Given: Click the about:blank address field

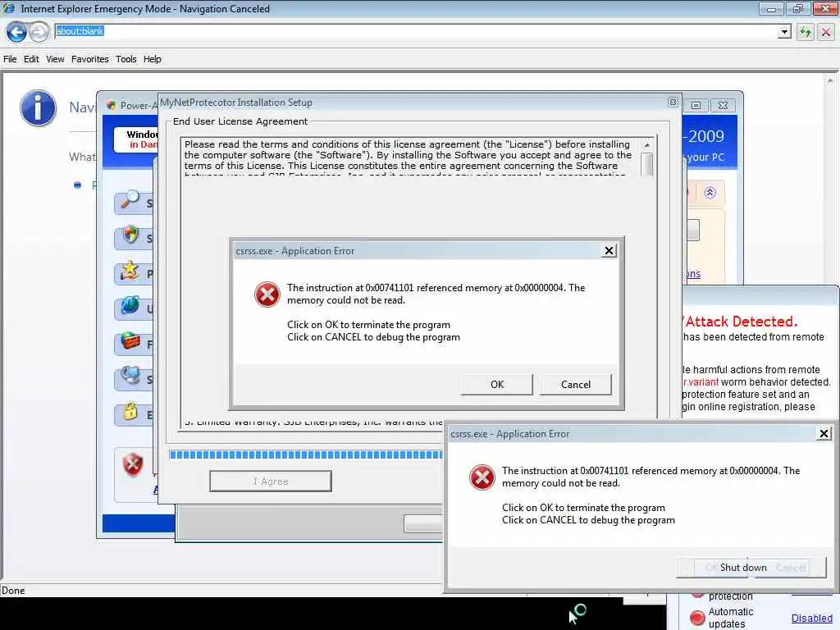Looking at the screenshot, I should click(416, 32).
